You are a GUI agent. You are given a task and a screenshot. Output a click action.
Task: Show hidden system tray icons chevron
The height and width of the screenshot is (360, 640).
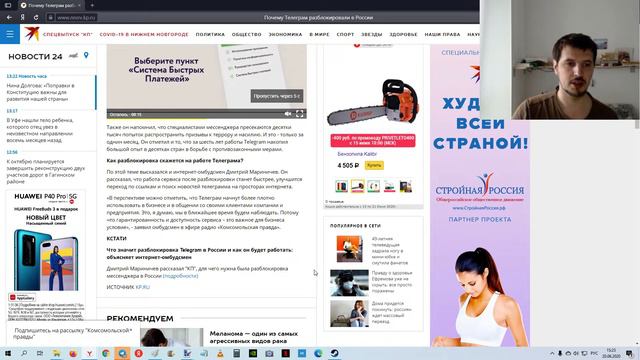tap(552, 353)
